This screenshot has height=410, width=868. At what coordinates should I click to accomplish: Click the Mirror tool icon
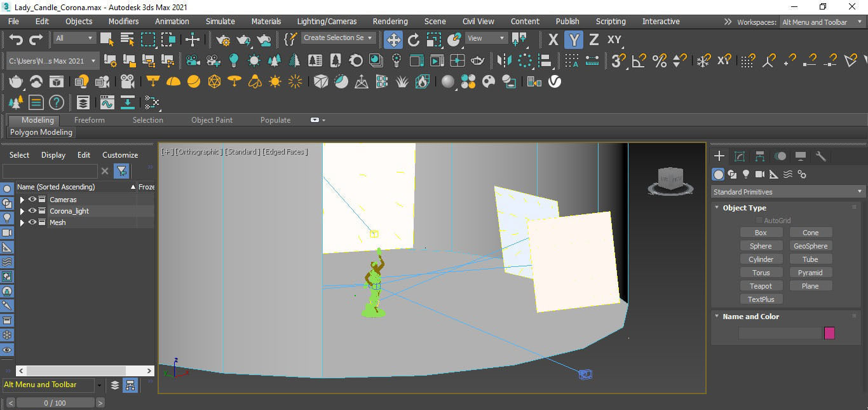click(505, 61)
